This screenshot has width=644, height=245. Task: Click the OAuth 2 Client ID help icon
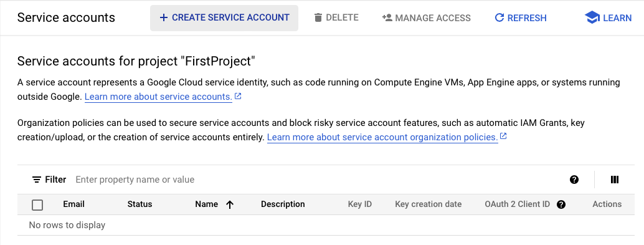coord(561,204)
